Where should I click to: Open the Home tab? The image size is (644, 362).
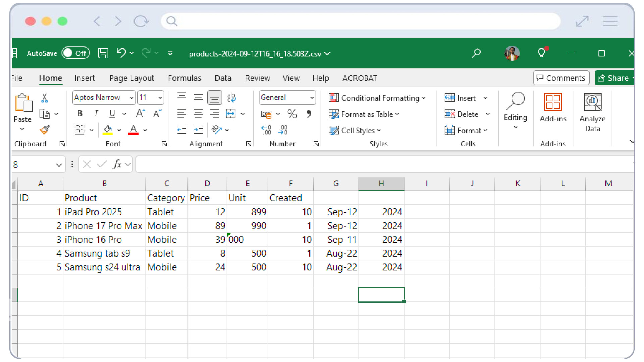pos(50,78)
